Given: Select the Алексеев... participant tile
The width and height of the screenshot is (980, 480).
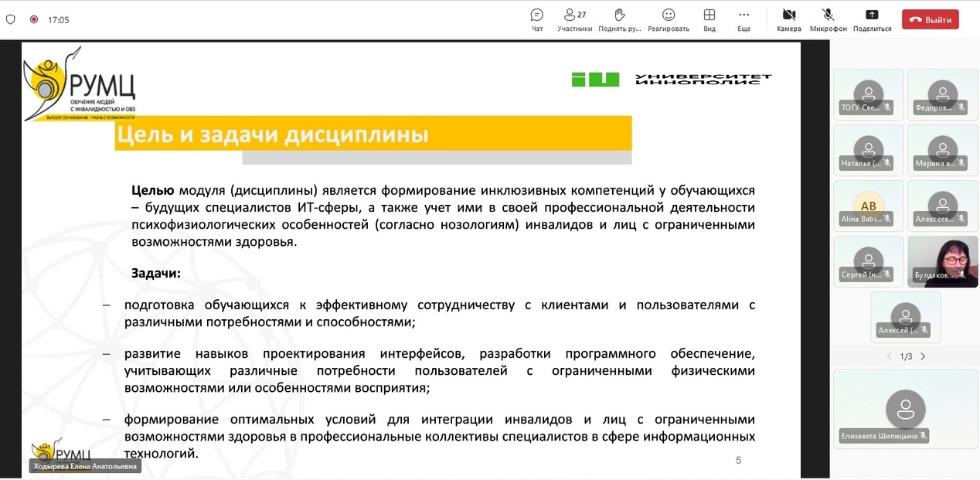Looking at the screenshot, I should tap(942, 205).
